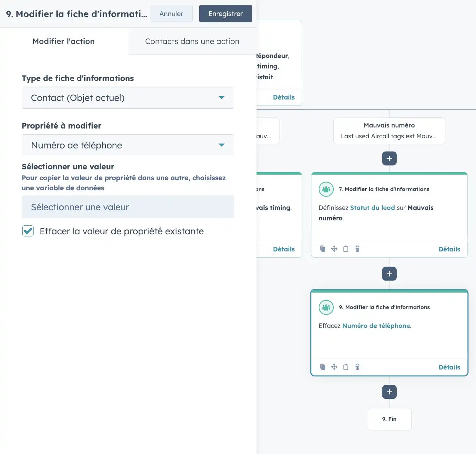The width and height of the screenshot is (476, 454).
Task: Add action with plus below Mauvais numéro
Action: [389, 159]
